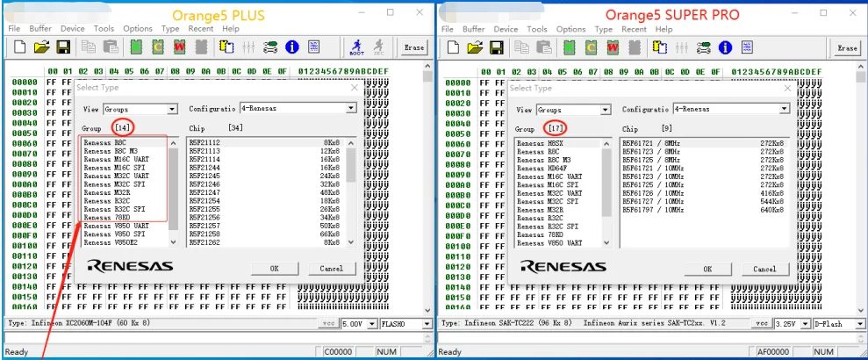Image resolution: width=868 pixels, height=360 pixels.
Task: Open Type menu in Orange5 PLUS window
Action: (x=170, y=28)
